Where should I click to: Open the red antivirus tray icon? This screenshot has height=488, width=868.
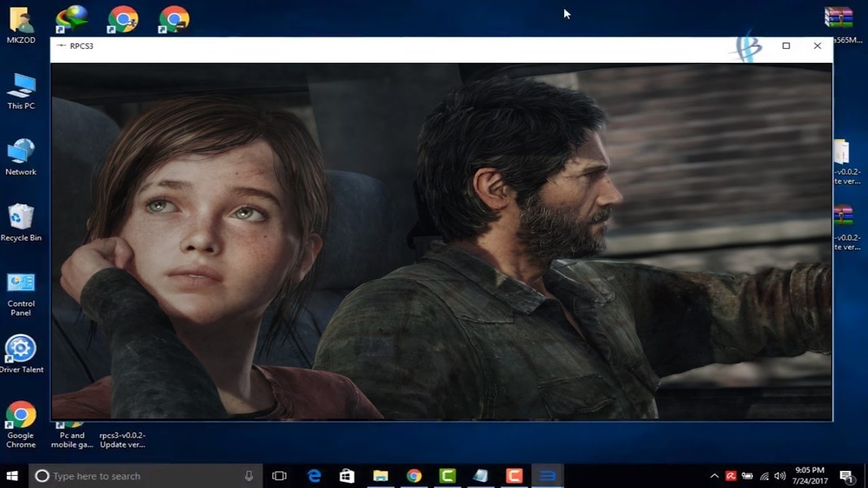731,476
